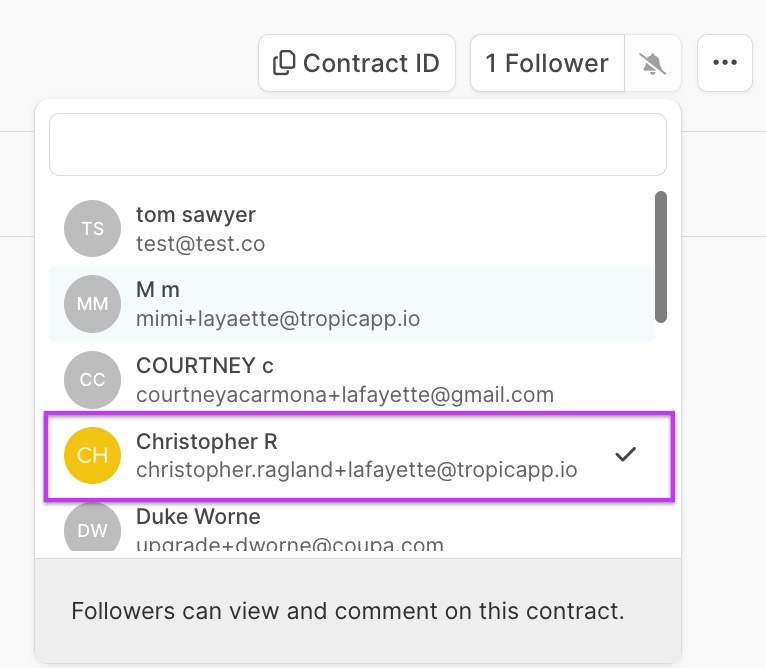This screenshot has width=766, height=668.
Task: Click the MM avatar for M m
Action: click(x=92, y=304)
